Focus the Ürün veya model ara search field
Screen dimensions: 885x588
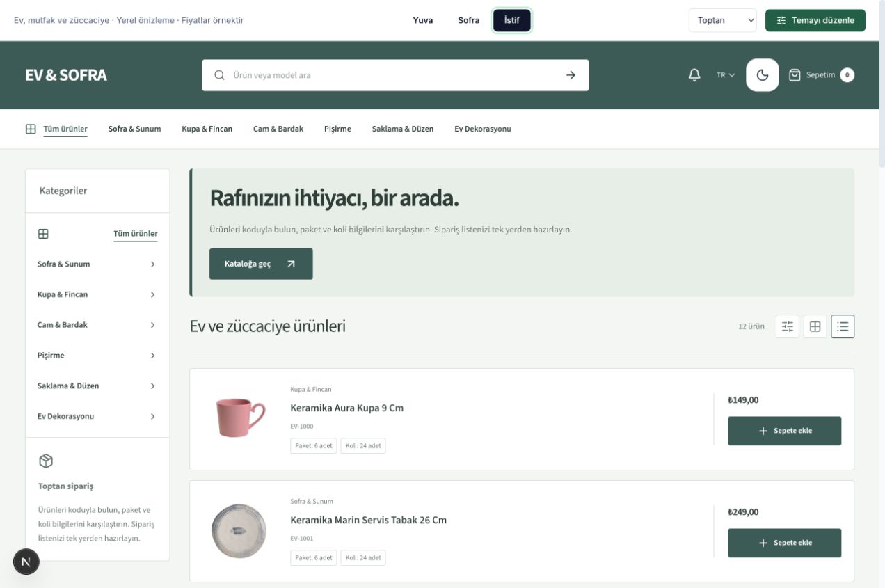coord(395,75)
